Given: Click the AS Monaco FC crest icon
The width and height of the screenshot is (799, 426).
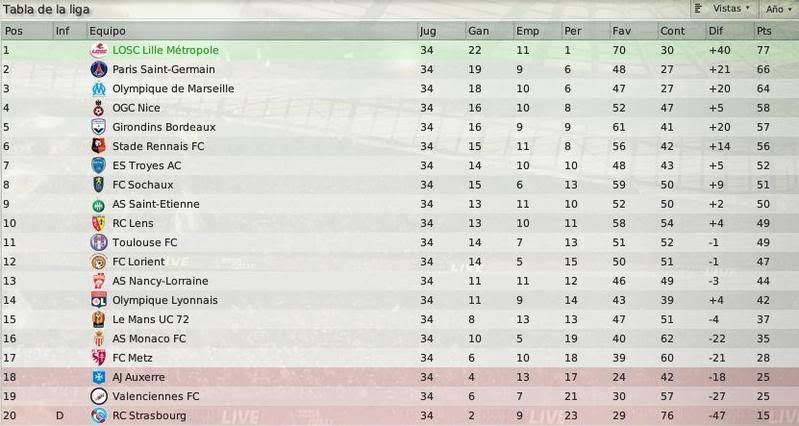Looking at the screenshot, I should click(98, 339).
